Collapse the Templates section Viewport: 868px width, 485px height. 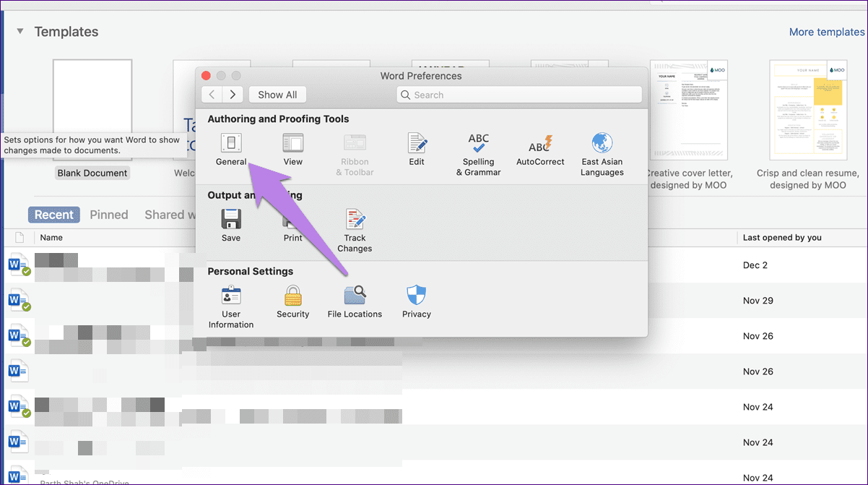pos(20,32)
